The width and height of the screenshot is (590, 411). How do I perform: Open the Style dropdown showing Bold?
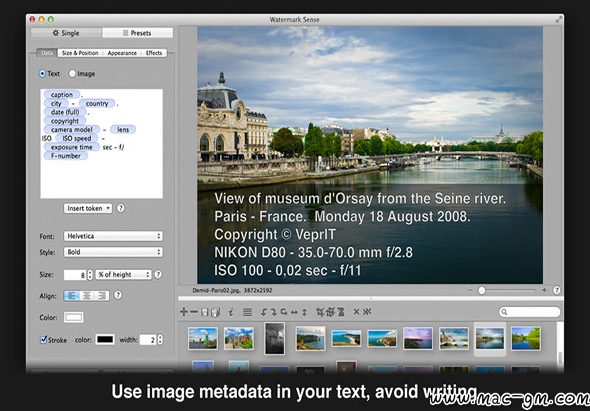(113, 252)
